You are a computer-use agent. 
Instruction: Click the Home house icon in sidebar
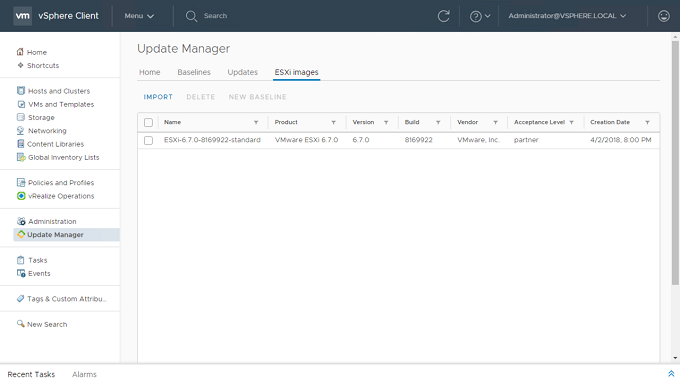pyautogui.click(x=20, y=52)
